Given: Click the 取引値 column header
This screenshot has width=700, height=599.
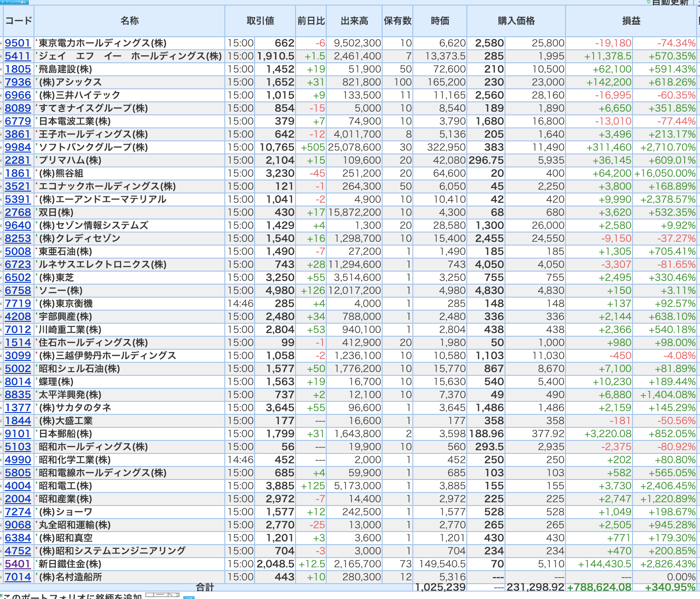Looking at the screenshot, I should pos(260,21).
